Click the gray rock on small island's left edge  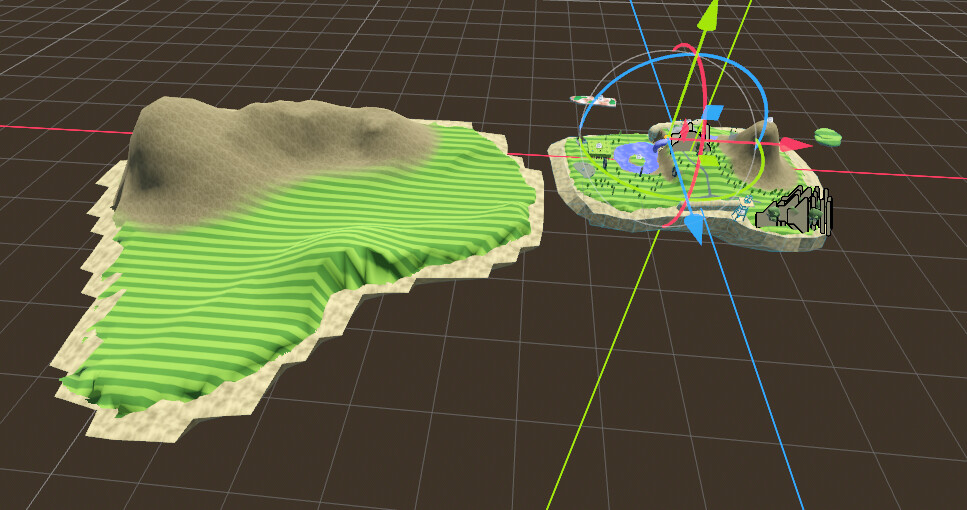tap(586, 171)
